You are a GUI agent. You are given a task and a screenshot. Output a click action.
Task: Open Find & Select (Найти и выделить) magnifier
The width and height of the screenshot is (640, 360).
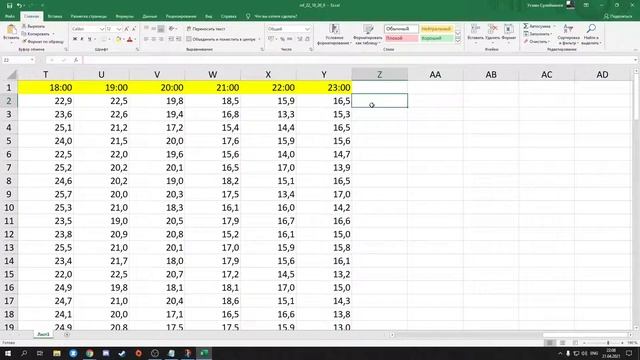pos(591,34)
